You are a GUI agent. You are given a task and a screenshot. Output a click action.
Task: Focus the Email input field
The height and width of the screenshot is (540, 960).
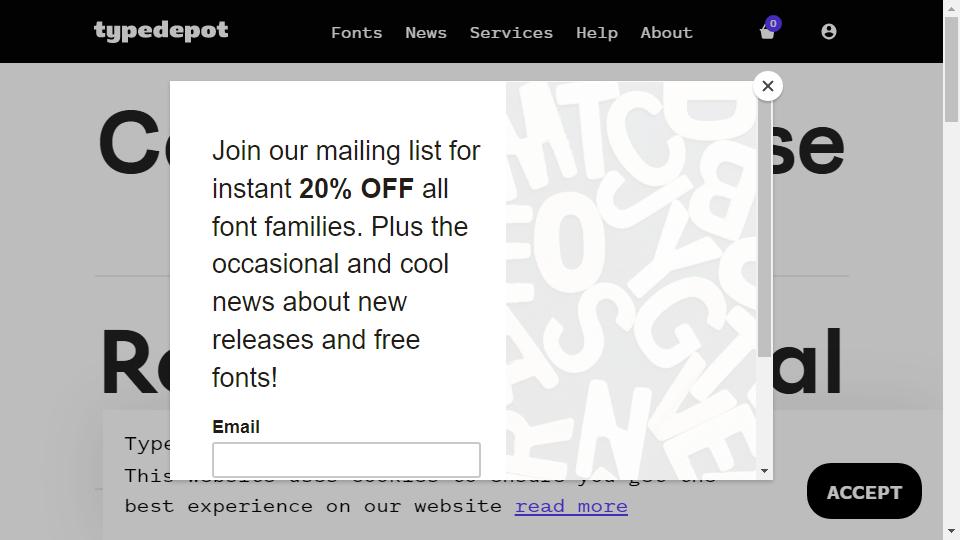click(346, 460)
